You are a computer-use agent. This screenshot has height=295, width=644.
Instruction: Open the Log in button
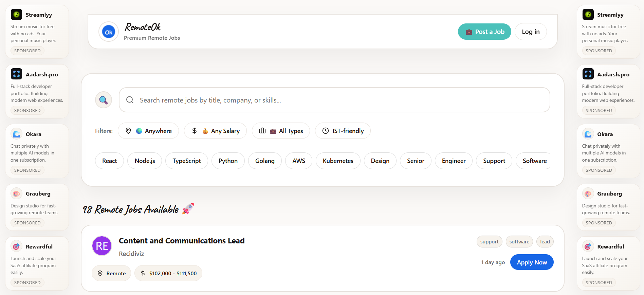click(x=531, y=32)
